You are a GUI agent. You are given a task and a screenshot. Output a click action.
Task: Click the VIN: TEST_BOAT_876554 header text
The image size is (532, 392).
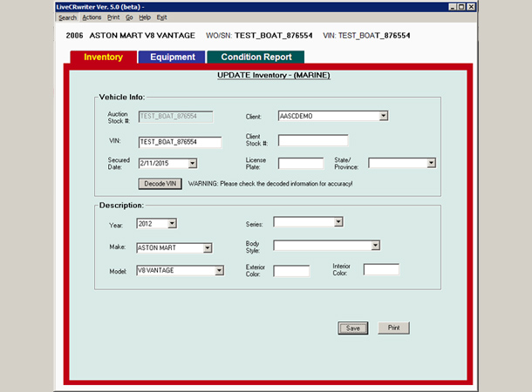click(x=366, y=36)
